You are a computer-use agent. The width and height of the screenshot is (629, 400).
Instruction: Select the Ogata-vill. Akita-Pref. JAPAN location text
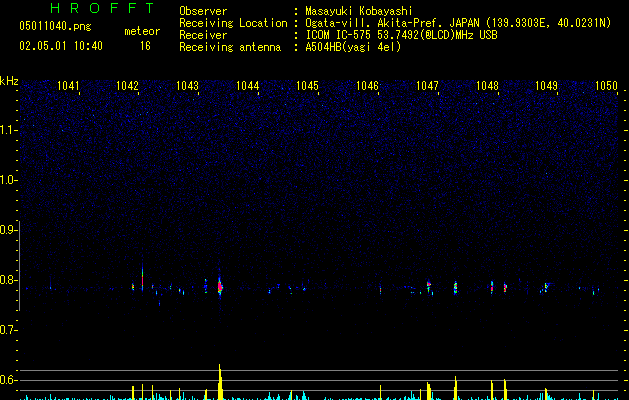click(x=458, y=23)
